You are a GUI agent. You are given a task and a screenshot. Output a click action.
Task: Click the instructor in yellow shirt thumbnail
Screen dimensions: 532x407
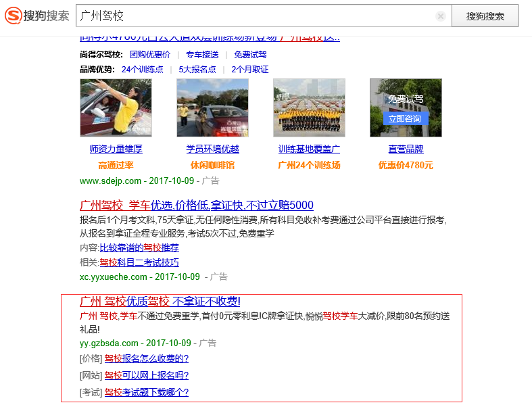[x=116, y=108]
